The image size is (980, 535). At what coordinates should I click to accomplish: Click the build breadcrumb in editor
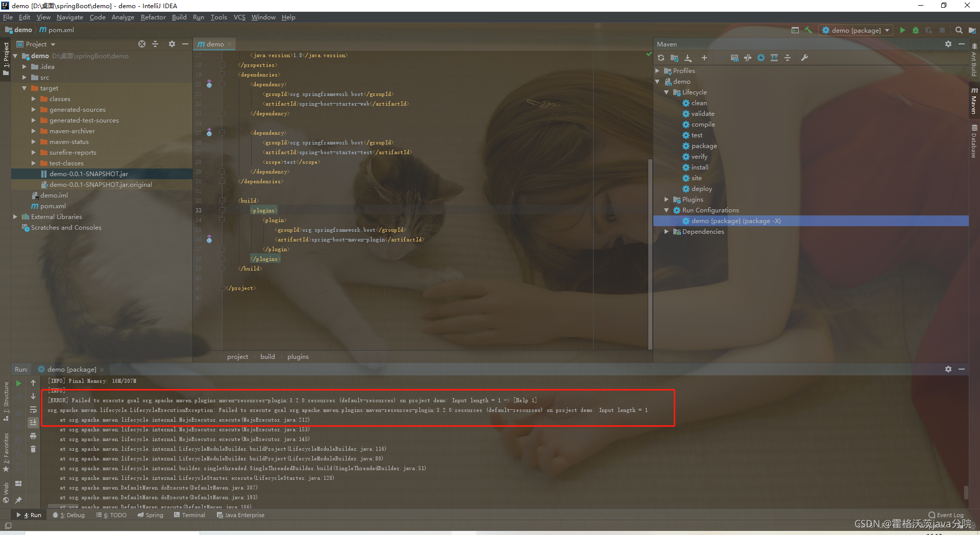(267, 357)
